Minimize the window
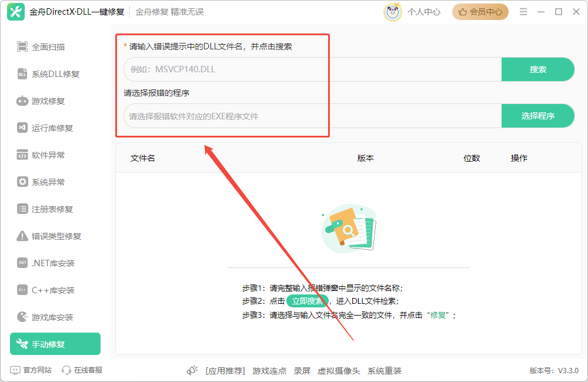 [541, 12]
